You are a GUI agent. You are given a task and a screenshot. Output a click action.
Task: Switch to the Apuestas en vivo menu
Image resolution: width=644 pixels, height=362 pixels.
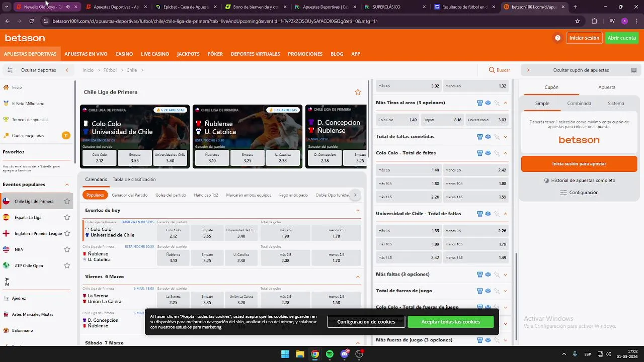click(x=86, y=54)
